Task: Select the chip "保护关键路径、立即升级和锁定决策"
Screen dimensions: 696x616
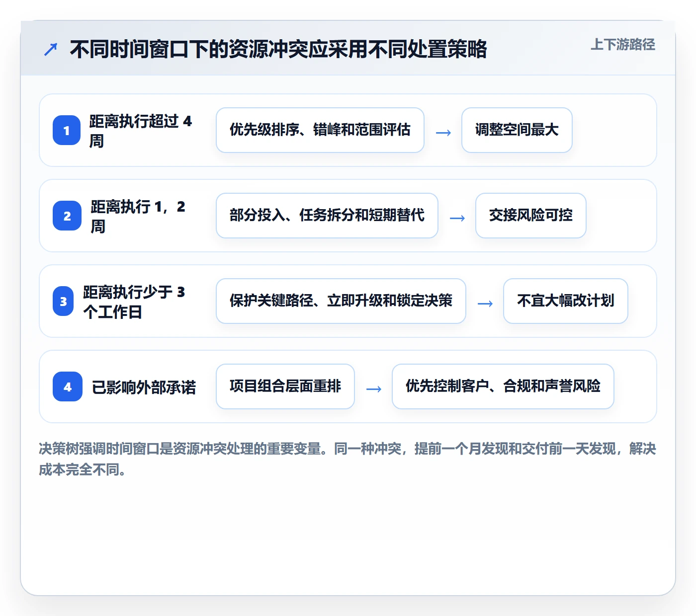Action: 341,301
